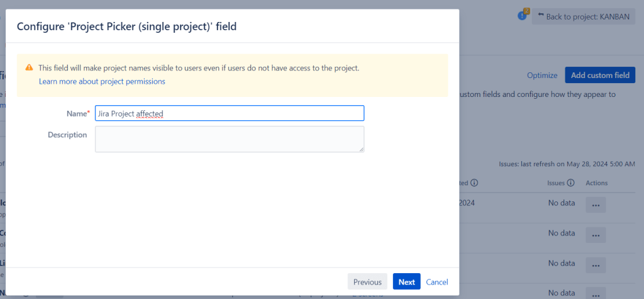The width and height of the screenshot is (644, 299).
Task: Cancel the field configuration dialog
Action: tap(437, 282)
